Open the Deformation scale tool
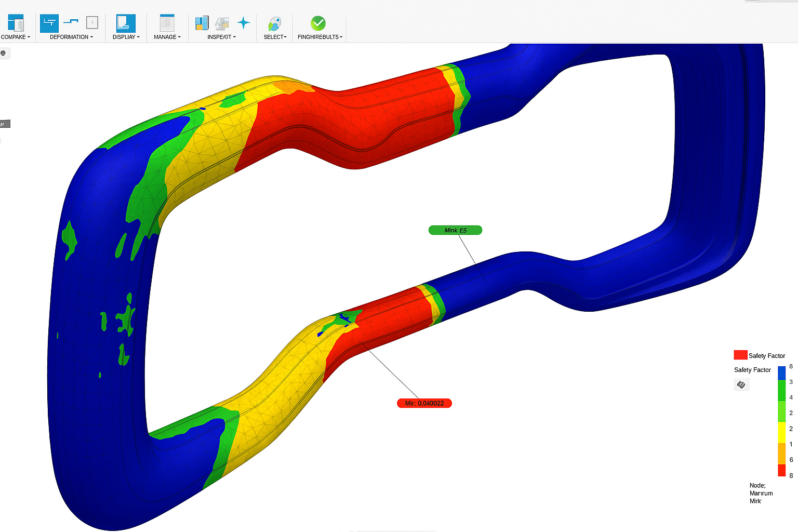The image size is (798, 532). (49, 23)
